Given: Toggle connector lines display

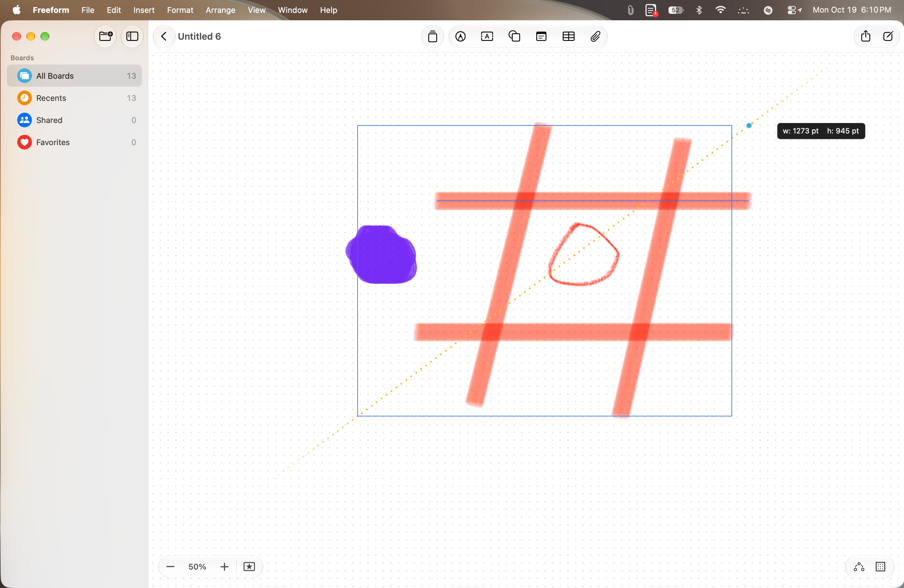Looking at the screenshot, I should pos(859,567).
